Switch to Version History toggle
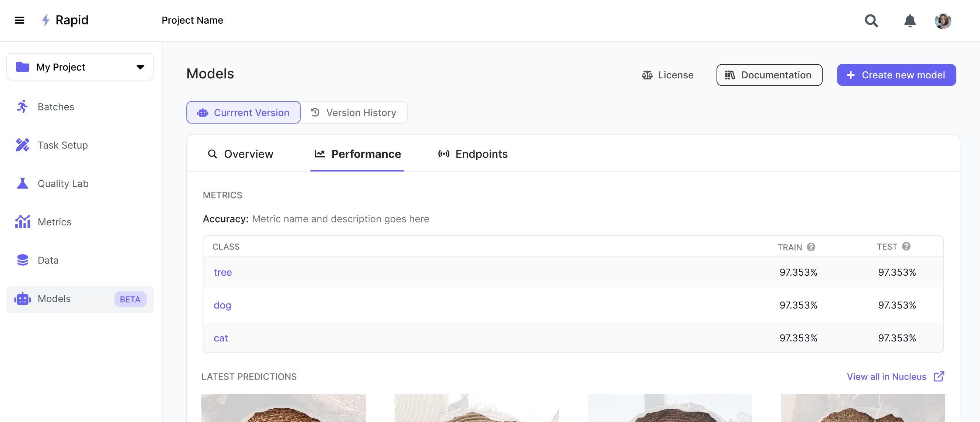Viewport: 980px width, 422px height. coord(353,113)
